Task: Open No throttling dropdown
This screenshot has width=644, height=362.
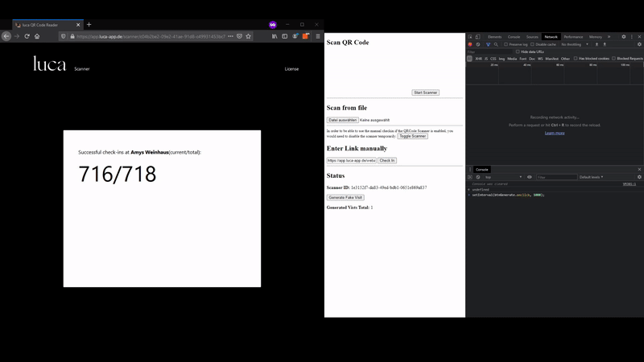Action: tap(575, 44)
